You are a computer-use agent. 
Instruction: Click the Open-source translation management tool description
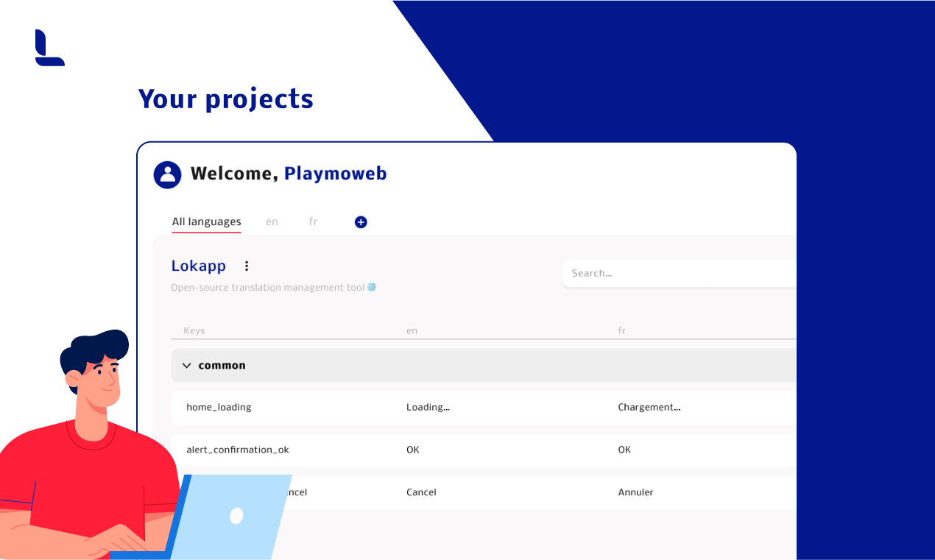[x=268, y=288]
